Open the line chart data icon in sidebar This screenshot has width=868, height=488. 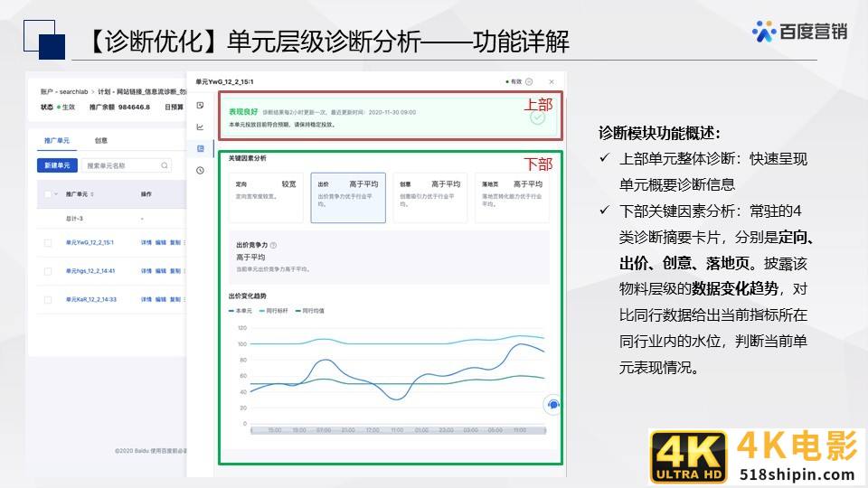(x=201, y=127)
